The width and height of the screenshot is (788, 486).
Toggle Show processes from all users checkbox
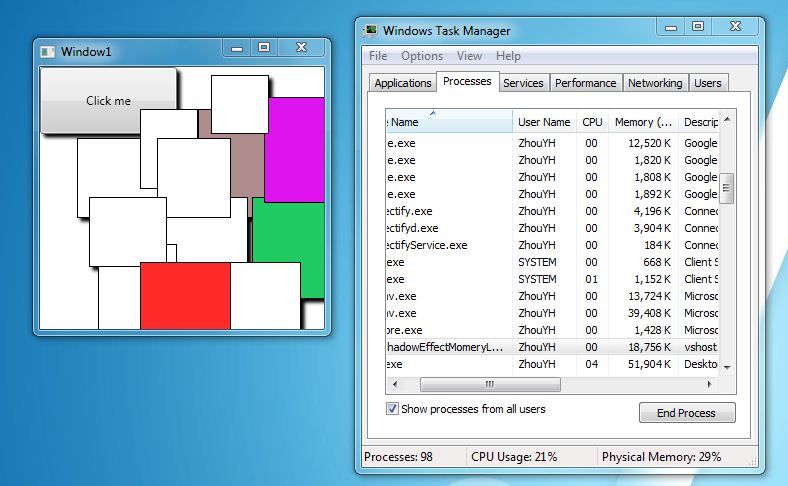point(392,409)
